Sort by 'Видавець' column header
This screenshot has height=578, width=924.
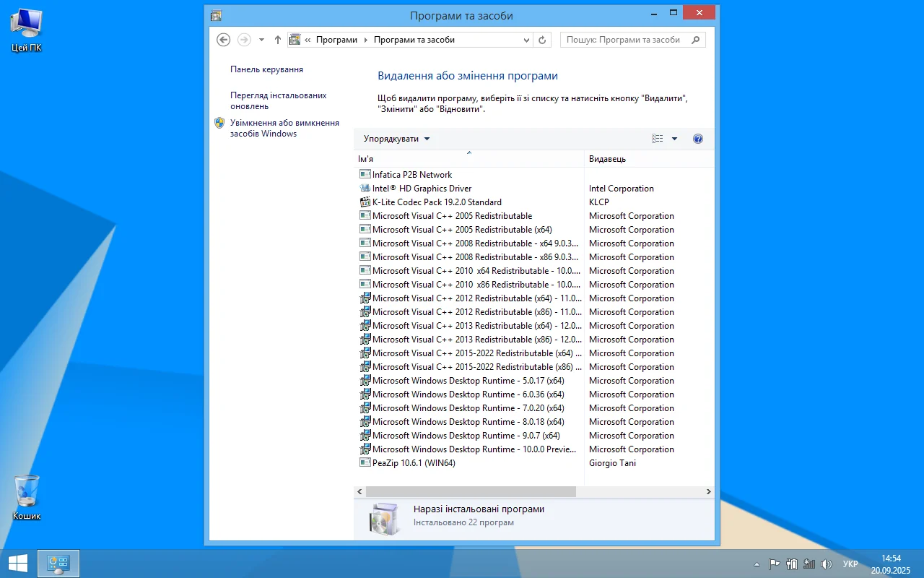607,158
